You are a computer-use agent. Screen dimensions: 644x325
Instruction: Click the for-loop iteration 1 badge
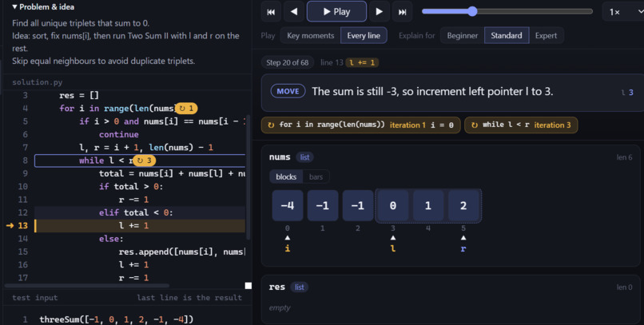coord(361,125)
